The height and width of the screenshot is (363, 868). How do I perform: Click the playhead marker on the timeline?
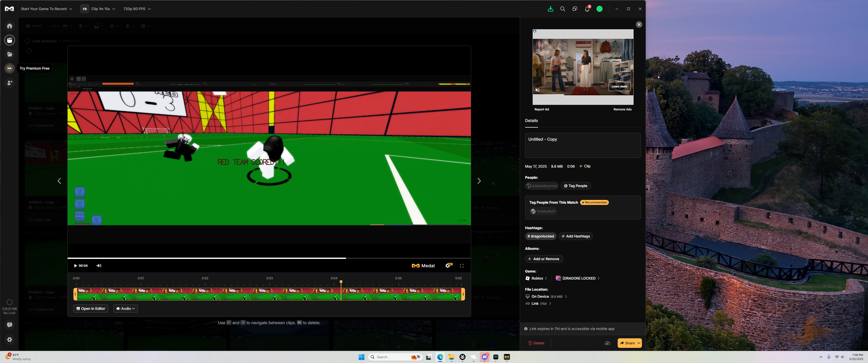click(341, 282)
